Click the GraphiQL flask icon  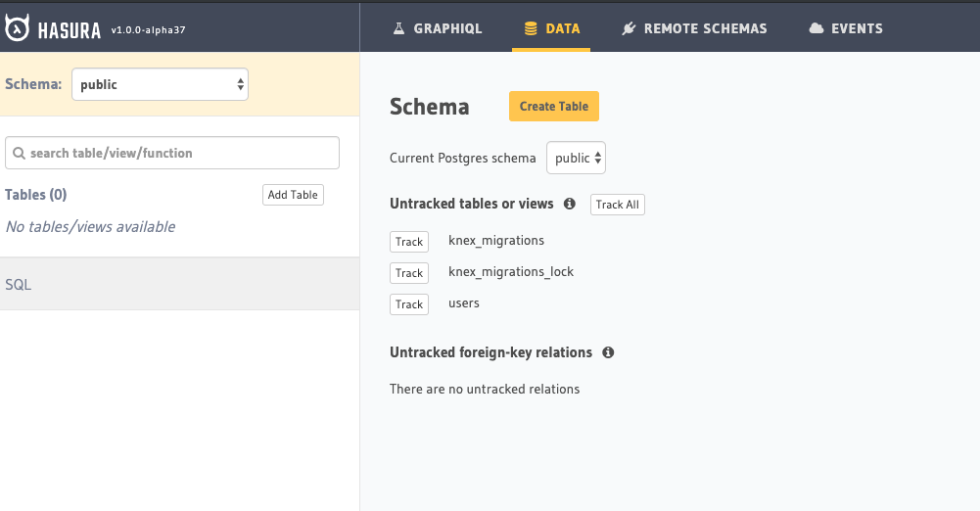(398, 28)
